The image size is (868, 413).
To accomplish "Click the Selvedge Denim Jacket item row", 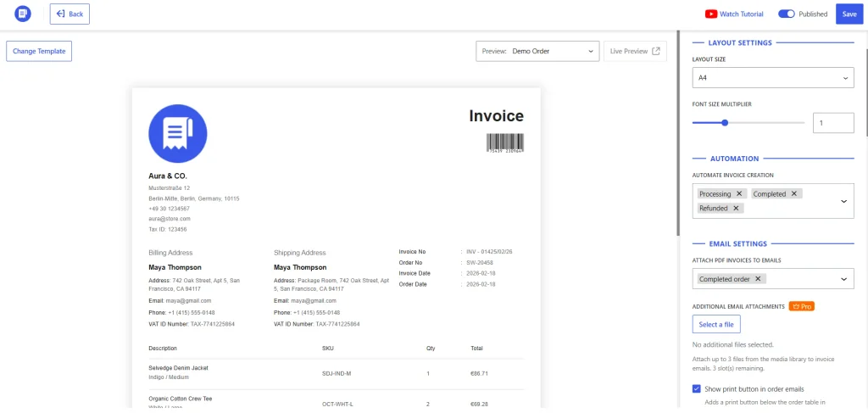I will coord(336,373).
